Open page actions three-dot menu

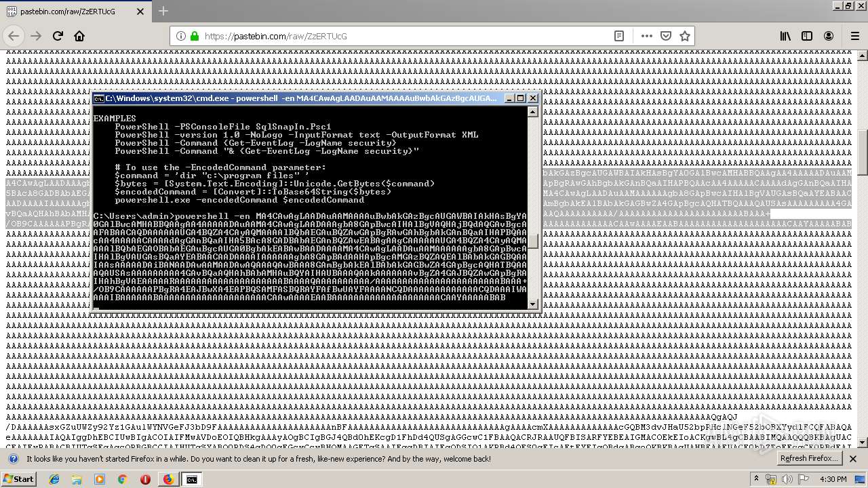click(x=647, y=36)
